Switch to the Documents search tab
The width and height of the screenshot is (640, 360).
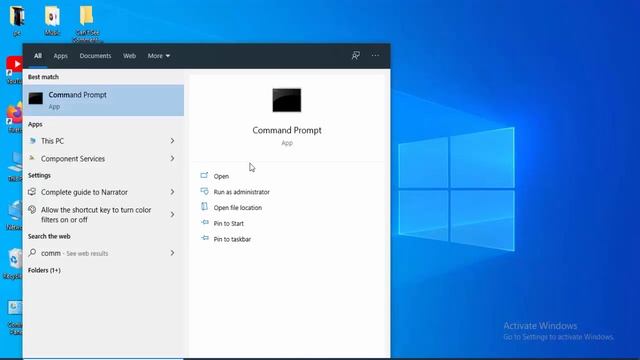click(95, 56)
